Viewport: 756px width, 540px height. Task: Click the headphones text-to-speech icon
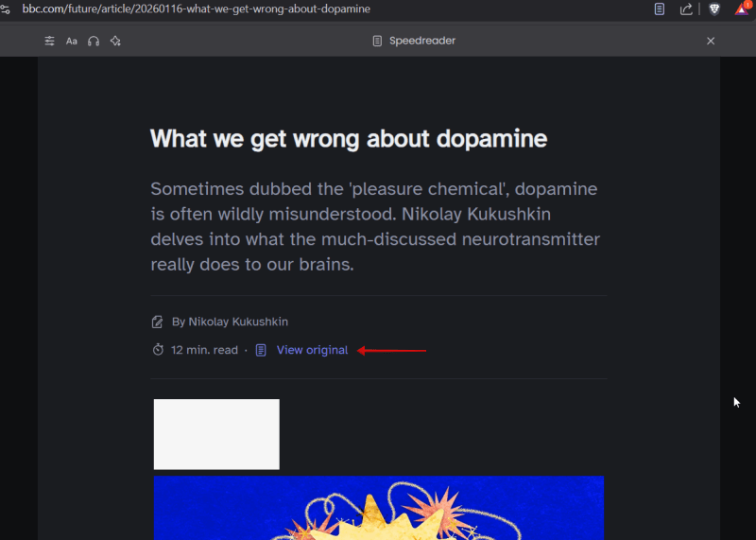coord(94,41)
